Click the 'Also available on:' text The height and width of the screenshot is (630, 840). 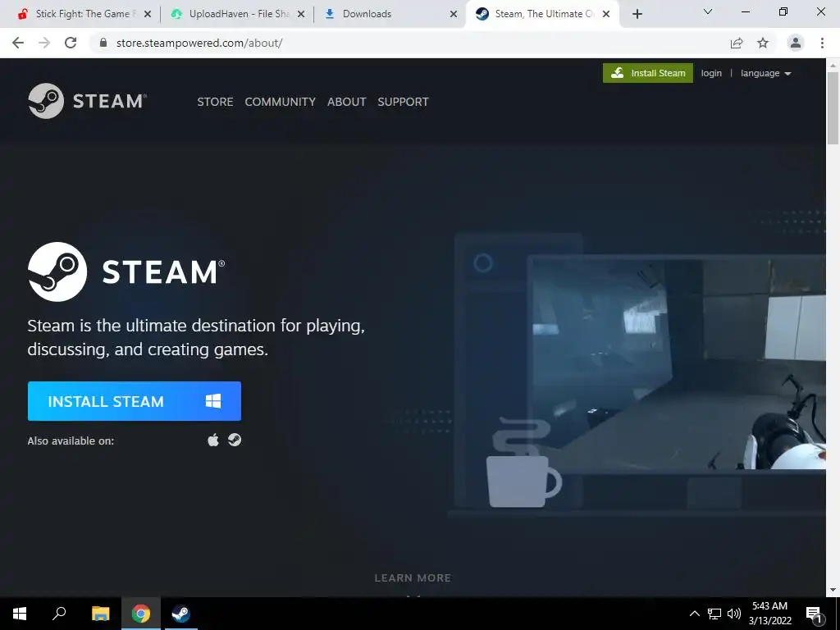point(71,441)
